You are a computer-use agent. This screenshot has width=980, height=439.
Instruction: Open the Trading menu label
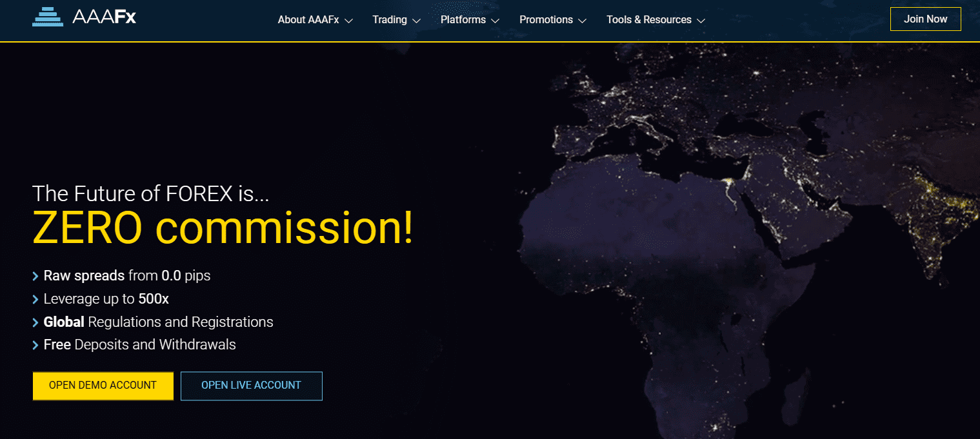(x=390, y=20)
